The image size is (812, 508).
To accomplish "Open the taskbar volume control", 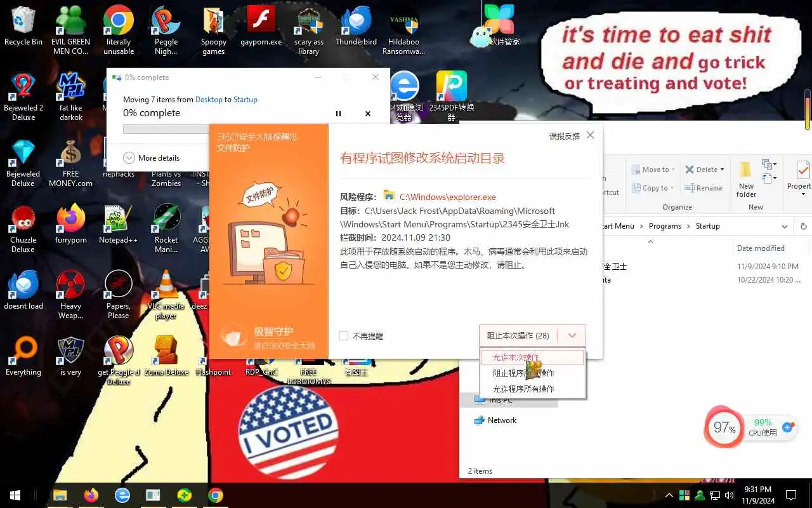I will (x=730, y=495).
